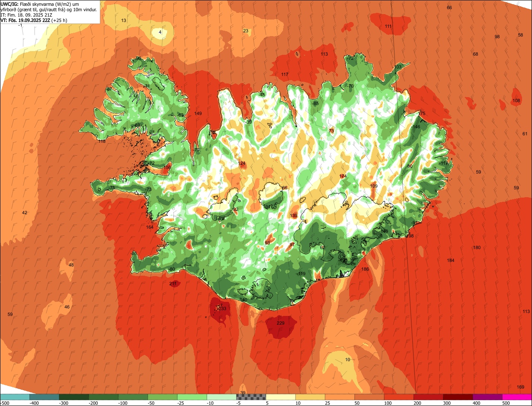
Task: Click the flux value 108 on the map
Action: tap(516, 100)
